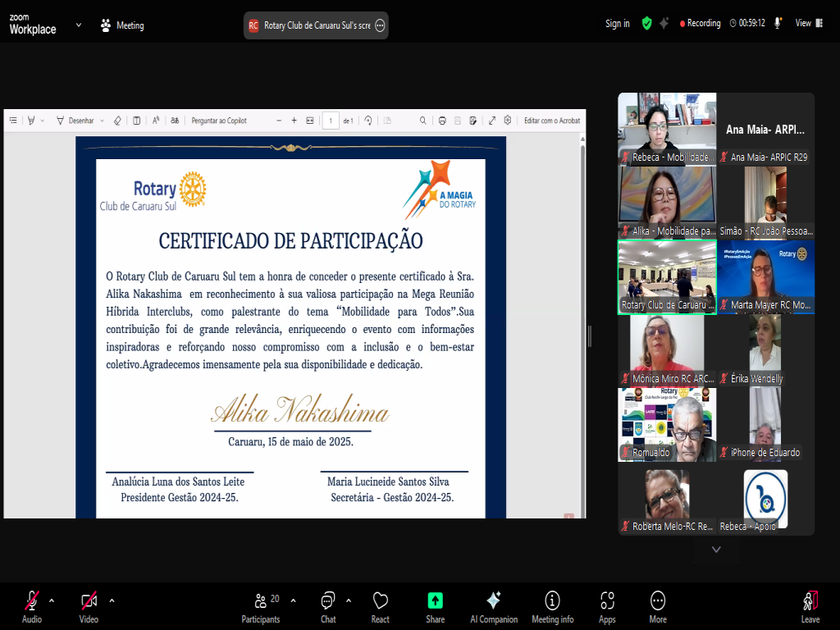This screenshot has height=630, width=840.
Task: Click the Sign in link
Action: [618, 24]
